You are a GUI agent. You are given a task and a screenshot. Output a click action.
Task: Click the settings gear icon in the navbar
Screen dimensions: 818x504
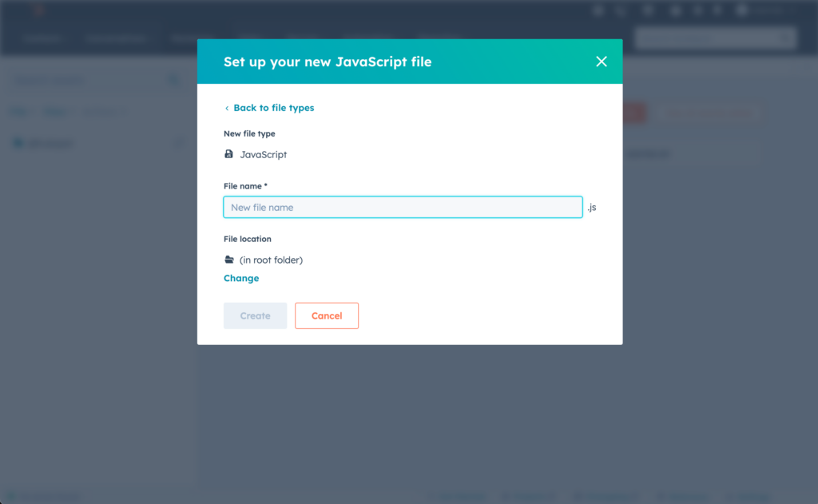click(x=698, y=10)
